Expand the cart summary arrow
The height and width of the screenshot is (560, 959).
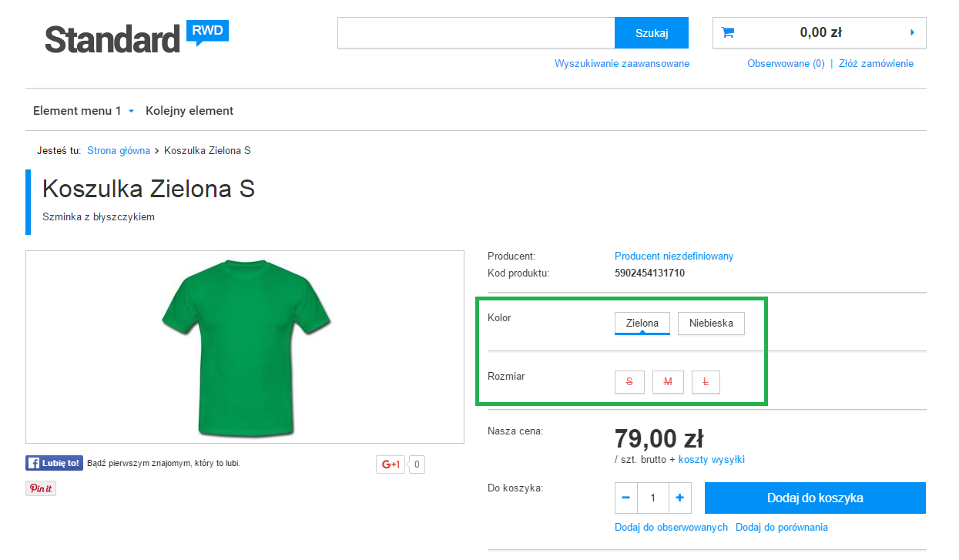912,32
